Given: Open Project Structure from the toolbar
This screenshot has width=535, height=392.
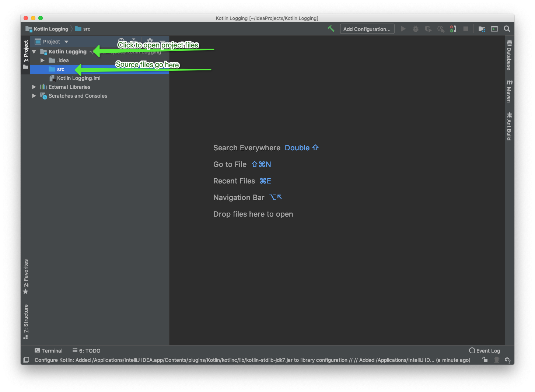Looking at the screenshot, I should [482, 29].
